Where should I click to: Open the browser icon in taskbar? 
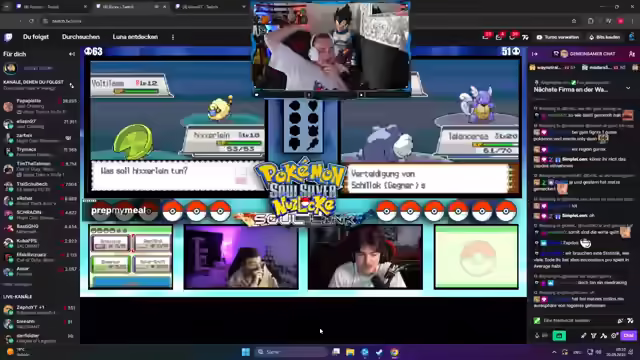click(394, 352)
